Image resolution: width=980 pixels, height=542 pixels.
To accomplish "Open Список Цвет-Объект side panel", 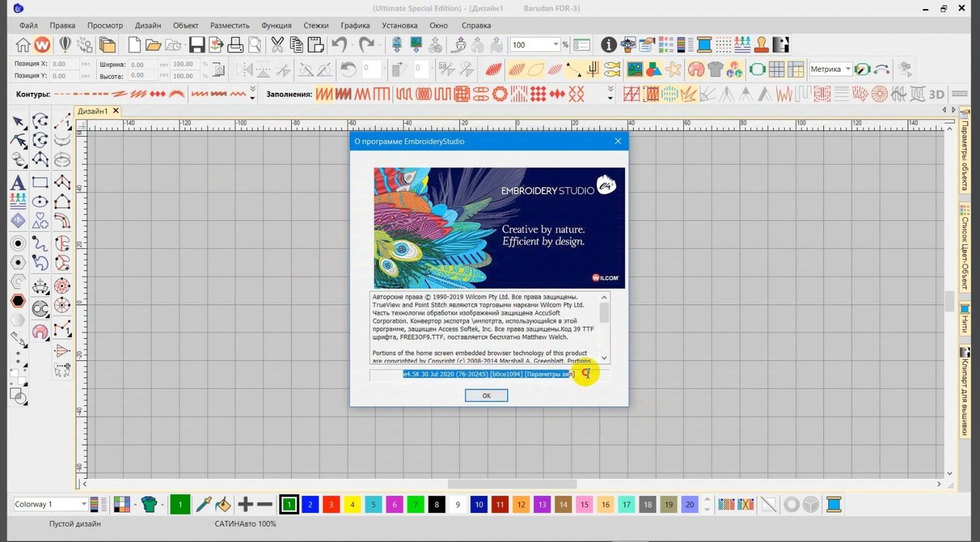I will [x=964, y=247].
